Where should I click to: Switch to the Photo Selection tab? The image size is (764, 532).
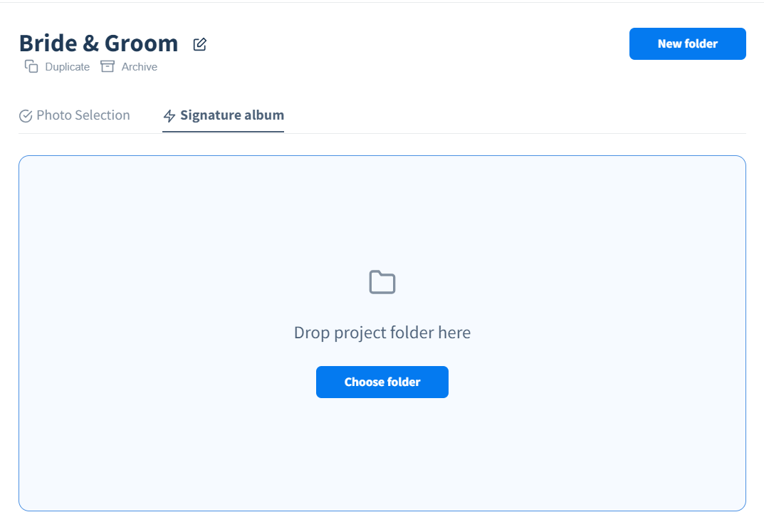pos(75,115)
